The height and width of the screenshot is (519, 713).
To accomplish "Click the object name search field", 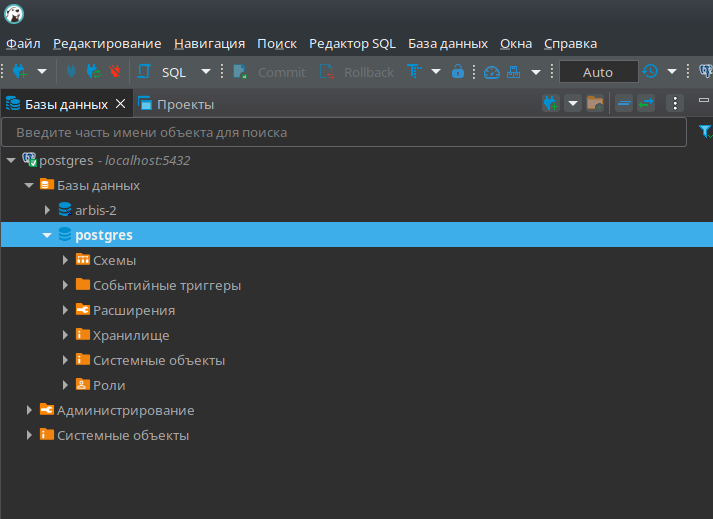I will [x=344, y=132].
